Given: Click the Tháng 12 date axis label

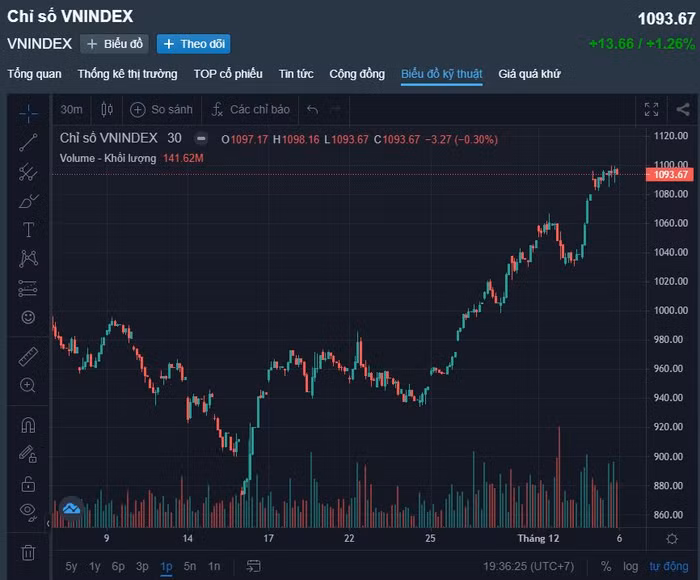Looking at the screenshot, I should pos(538,538).
